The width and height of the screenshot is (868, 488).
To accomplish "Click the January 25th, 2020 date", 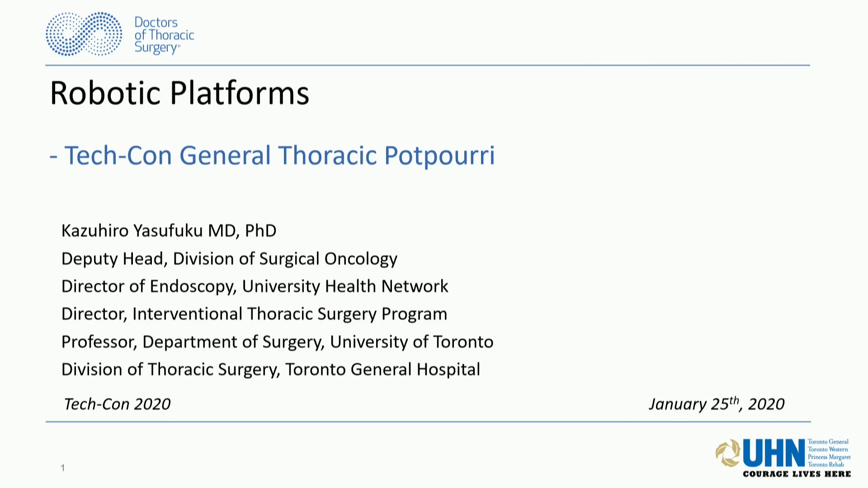I will click(x=716, y=404).
